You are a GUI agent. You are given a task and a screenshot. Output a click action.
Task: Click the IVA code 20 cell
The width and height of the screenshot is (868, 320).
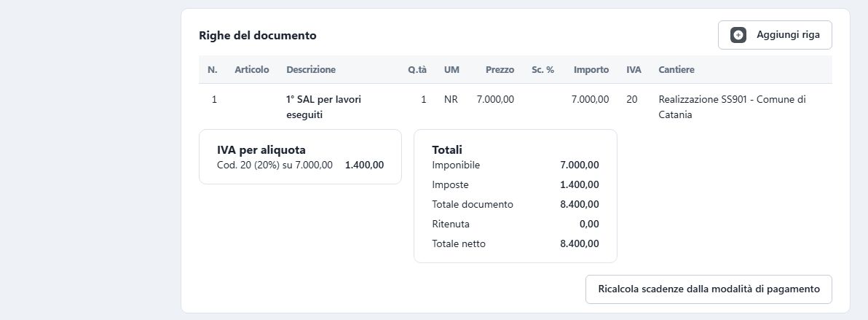point(632,100)
